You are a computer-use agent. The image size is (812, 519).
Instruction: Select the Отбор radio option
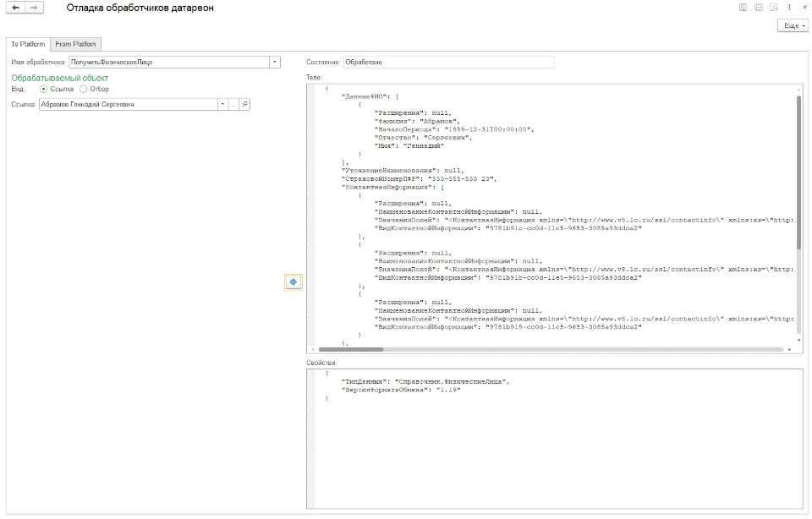pos(84,89)
